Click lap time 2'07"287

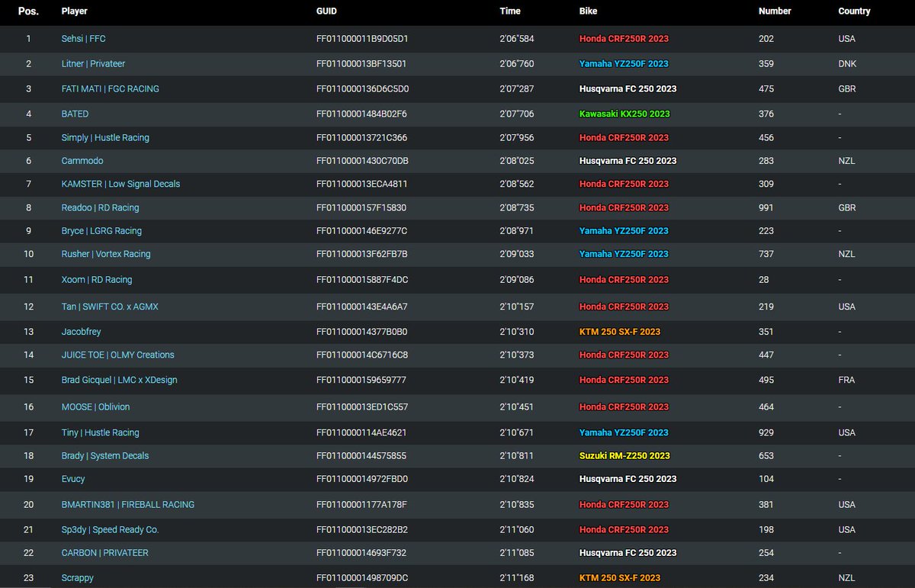517,88
